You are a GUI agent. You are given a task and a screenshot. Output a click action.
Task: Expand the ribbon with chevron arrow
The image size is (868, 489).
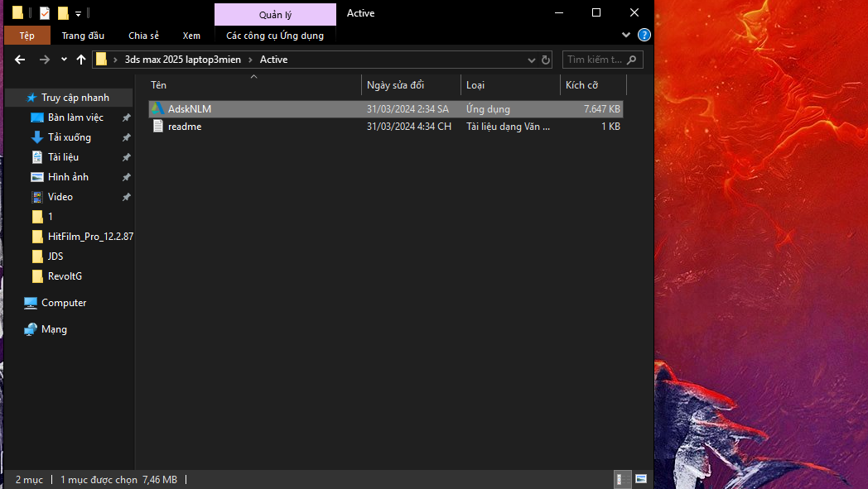tap(626, 36)
